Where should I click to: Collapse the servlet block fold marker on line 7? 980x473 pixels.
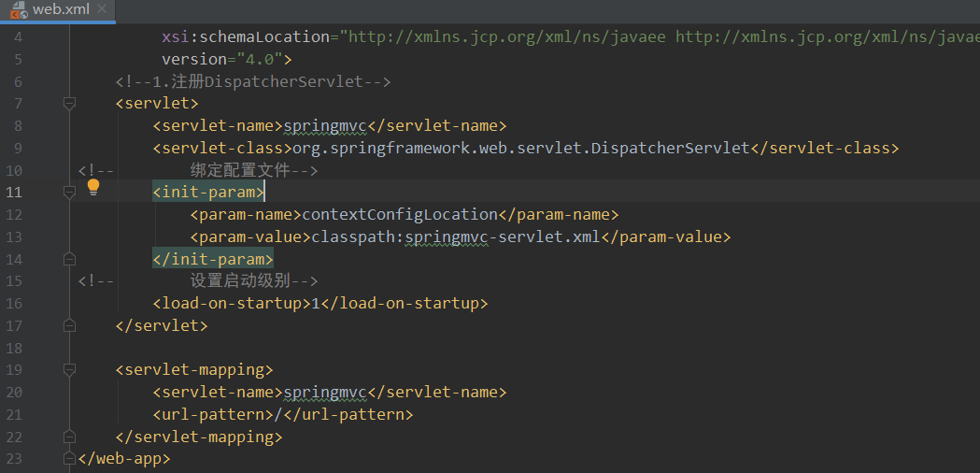(x=69, y=103)
